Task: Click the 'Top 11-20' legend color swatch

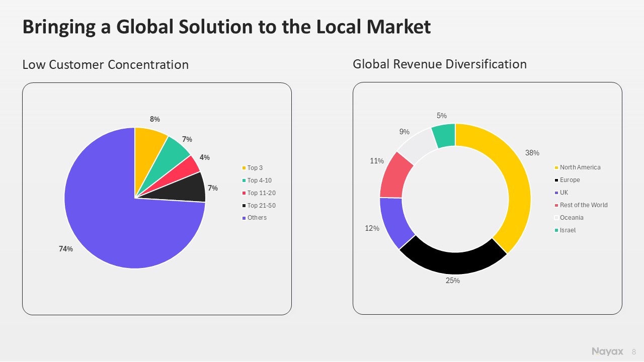Action: coord(244,193)
